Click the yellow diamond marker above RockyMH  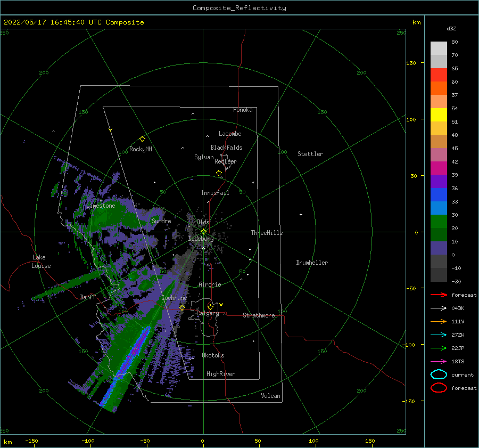[x=142, y=139]
